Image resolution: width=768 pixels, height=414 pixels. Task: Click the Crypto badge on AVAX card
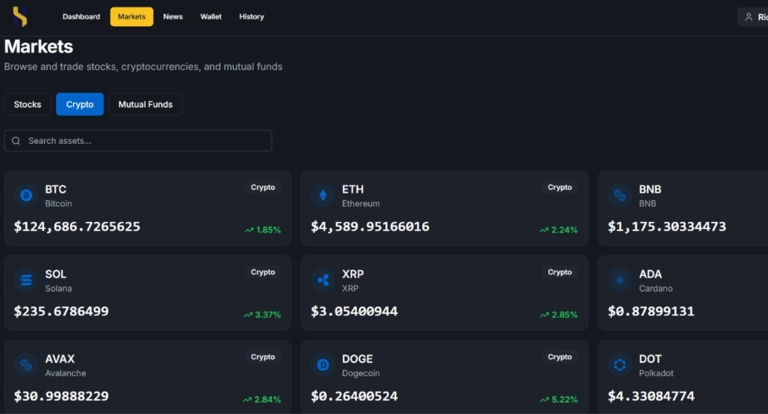click(263, 357)
